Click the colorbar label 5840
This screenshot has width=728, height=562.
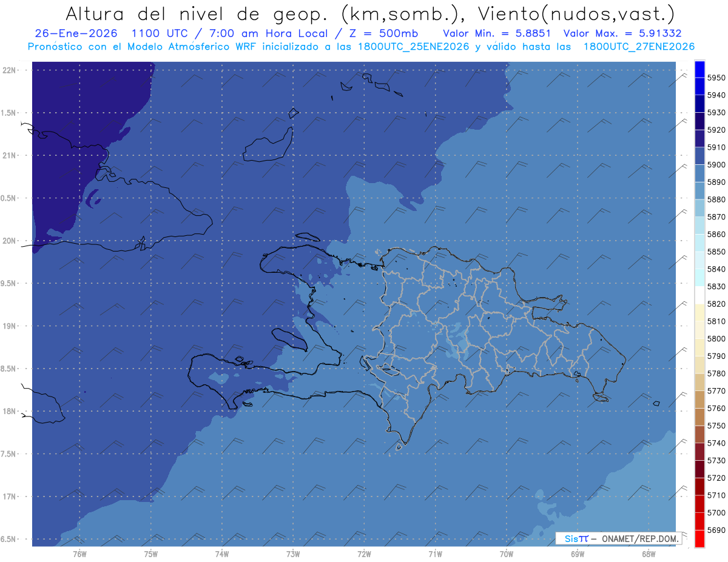click(716, 269)
